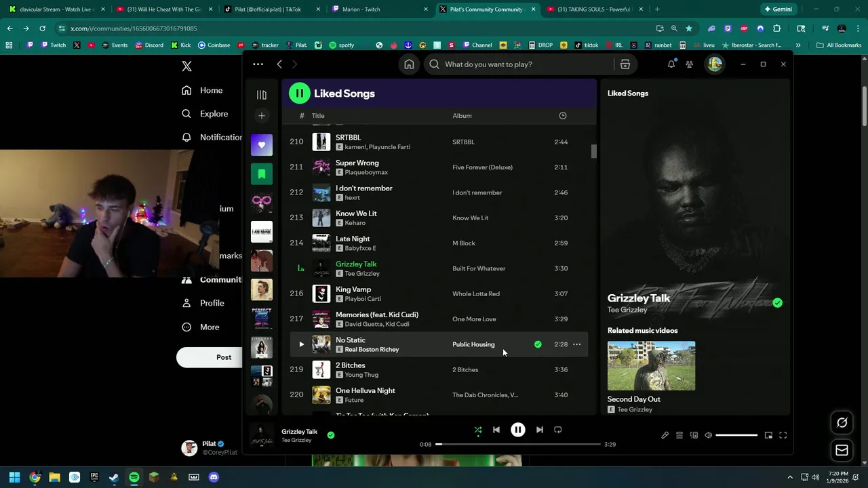This screenshot has width=868, height=488.
Task: Click the Post button on X
Action: [210, 357]
